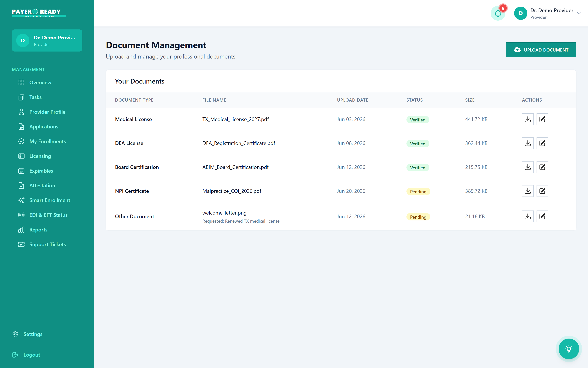This screenshot has height=368, width=588.
Task: Click the Pending badge for Other Document
Action: pos(418,217)
